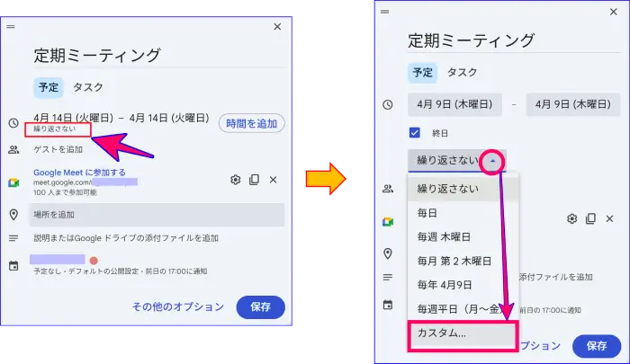Switch to タスク tab in left dialog
Image resolution: width=630 pixels, height=364 pixels.
click(x=88, y=87)
